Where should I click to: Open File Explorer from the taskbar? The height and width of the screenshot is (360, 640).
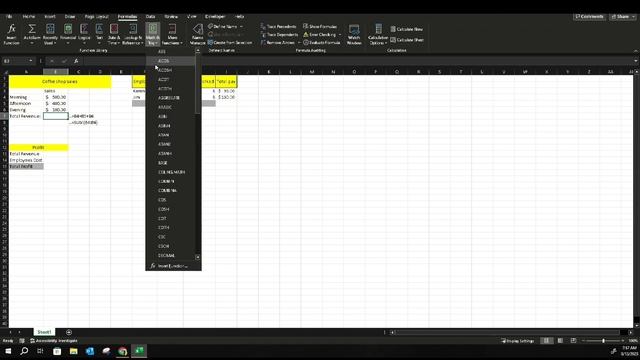click(73, 351)
